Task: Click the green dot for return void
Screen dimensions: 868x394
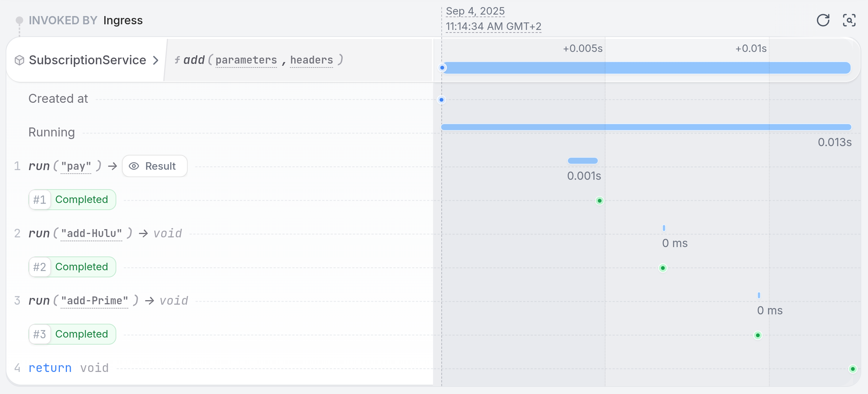Action: 853,369
